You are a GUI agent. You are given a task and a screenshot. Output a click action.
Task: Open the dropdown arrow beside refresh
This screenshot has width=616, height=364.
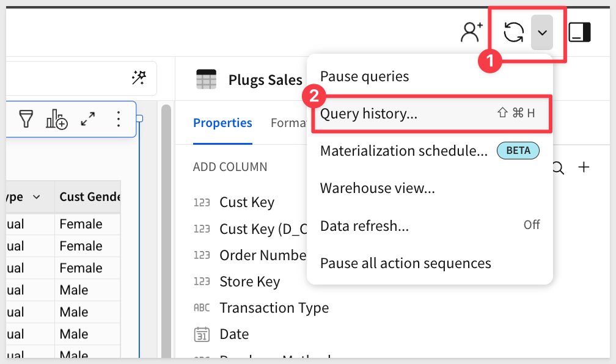click(542, 32)
